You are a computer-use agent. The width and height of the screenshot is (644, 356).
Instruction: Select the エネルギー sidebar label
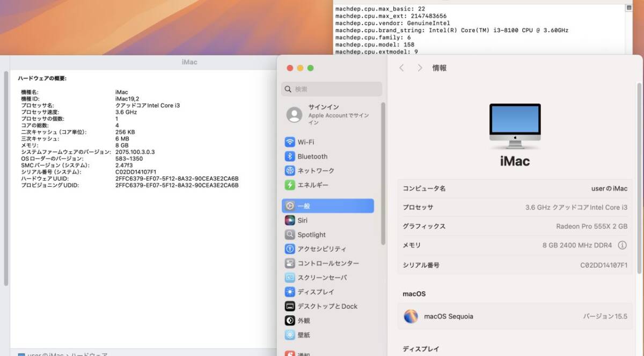(313, 185)
